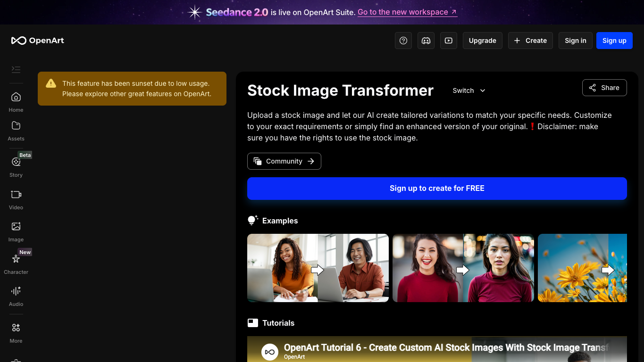Image resolution: width=644 pixels, height=362 pixels.
Task: Click the Upgrade button
Action: [483, 41]
